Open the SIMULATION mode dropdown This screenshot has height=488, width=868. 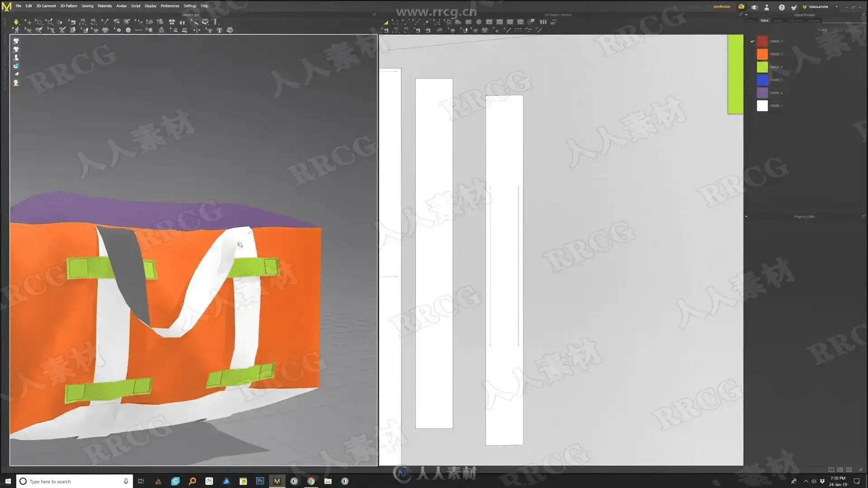pyautogui.click(x=836, y=7)
